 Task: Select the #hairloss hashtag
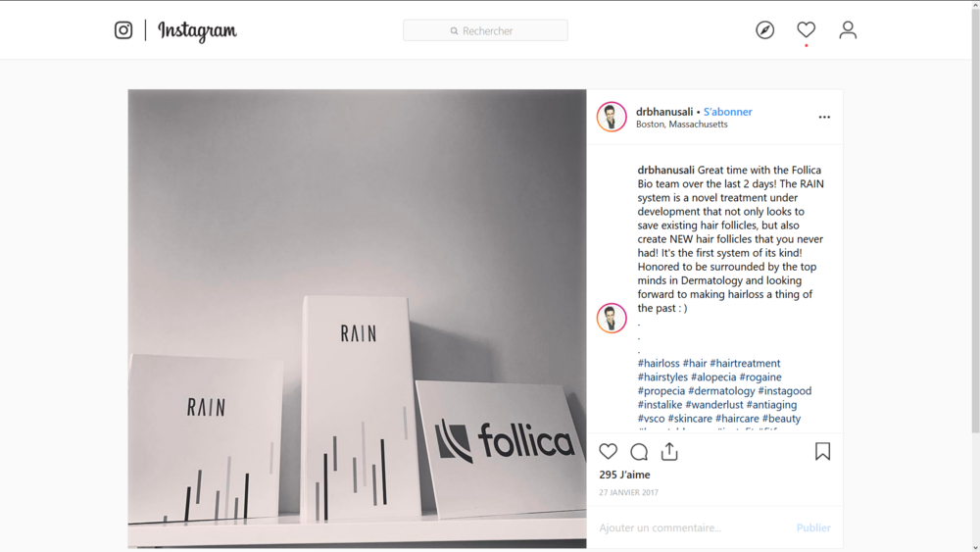point(659,363)
